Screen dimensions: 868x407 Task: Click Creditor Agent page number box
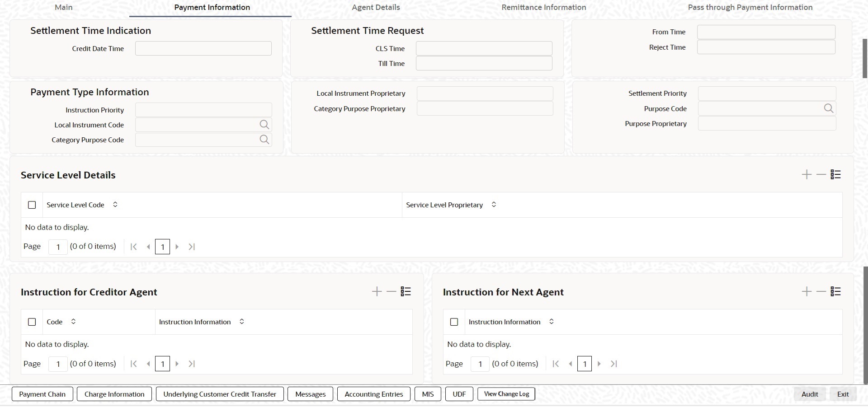click(58, 364)
